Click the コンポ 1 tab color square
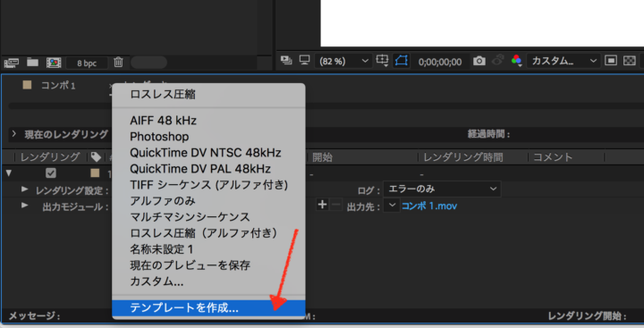The height and width of the screenshot is (328, 644). pyautogui.click(x=27, y=85)
